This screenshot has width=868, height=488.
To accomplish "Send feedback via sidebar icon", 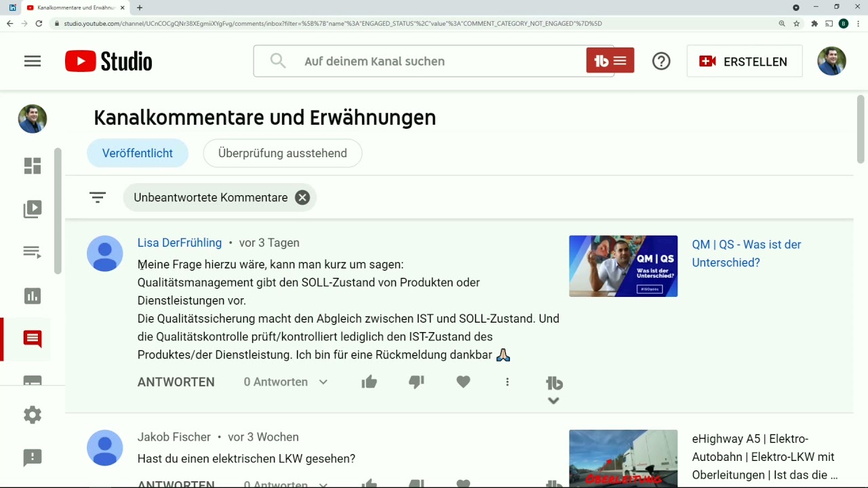I will [33, 457].
